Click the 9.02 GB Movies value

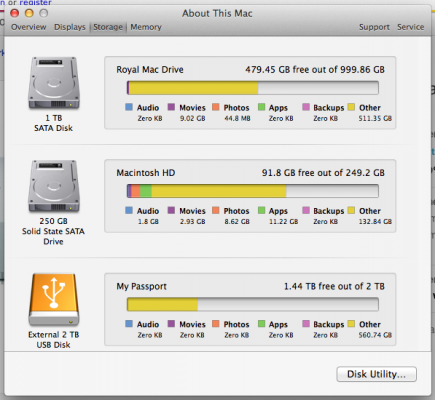192,118
